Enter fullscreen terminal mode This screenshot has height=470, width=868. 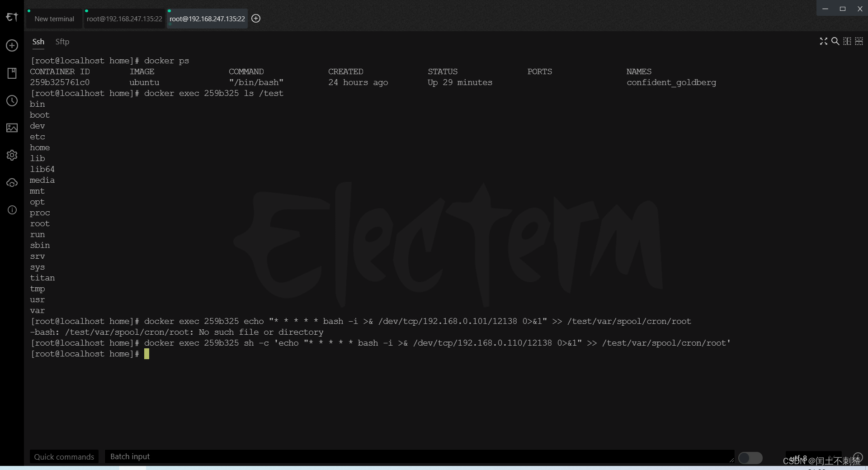point(824,41)
